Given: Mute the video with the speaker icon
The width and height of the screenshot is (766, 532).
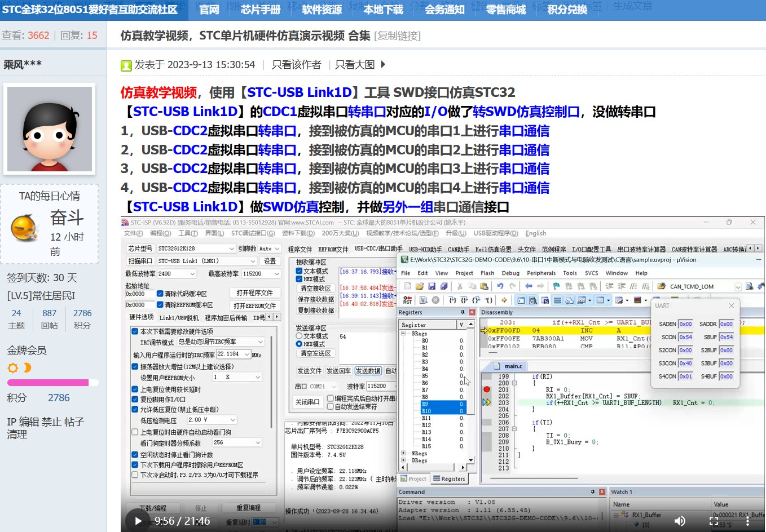Looking at the screenshot, I should point(680,521).
